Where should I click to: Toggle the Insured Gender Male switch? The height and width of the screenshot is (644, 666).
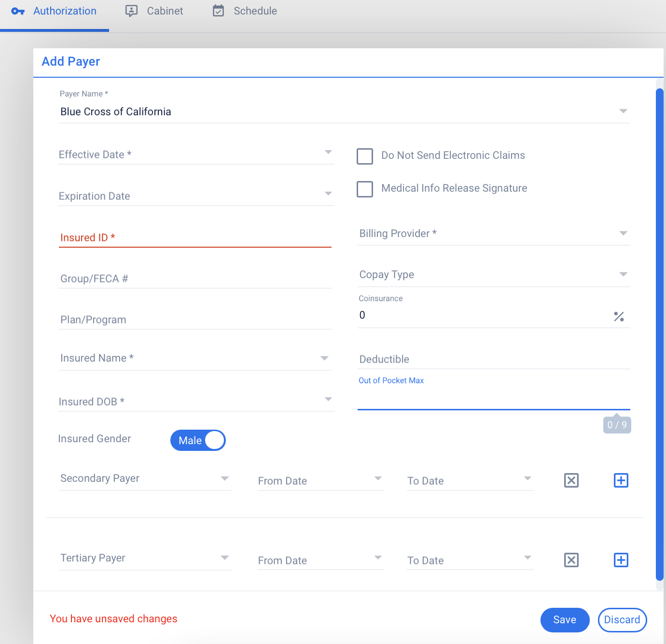pos(198,440)
